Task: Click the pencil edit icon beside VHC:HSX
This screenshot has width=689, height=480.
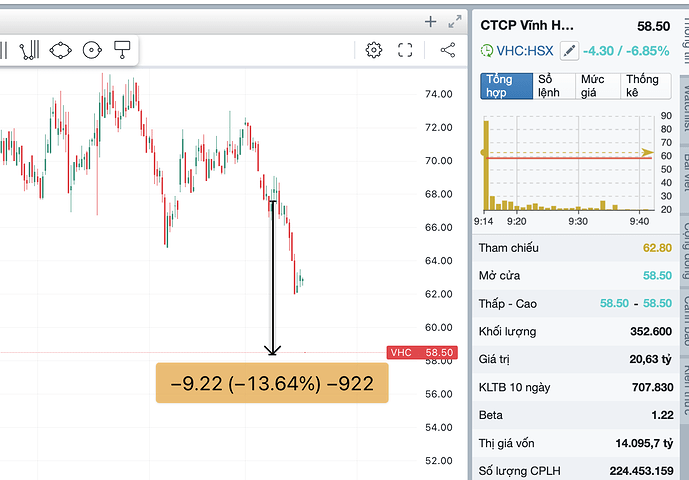Action: pos(569,50)
